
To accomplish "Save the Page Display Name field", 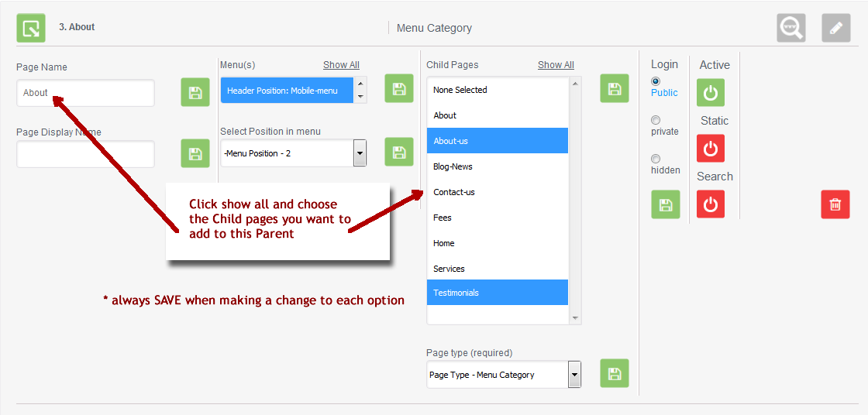I will pos(195,153).
